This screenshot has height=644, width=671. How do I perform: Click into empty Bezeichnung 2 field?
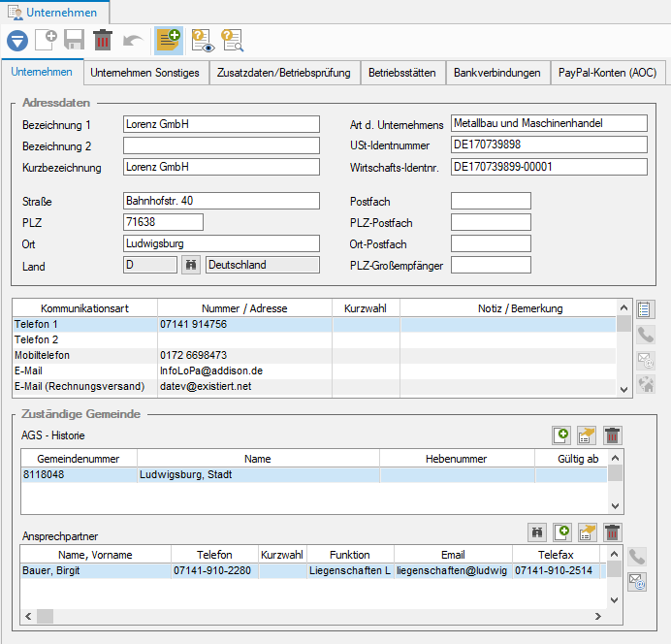pyautogui.click(x=221, y=145)
